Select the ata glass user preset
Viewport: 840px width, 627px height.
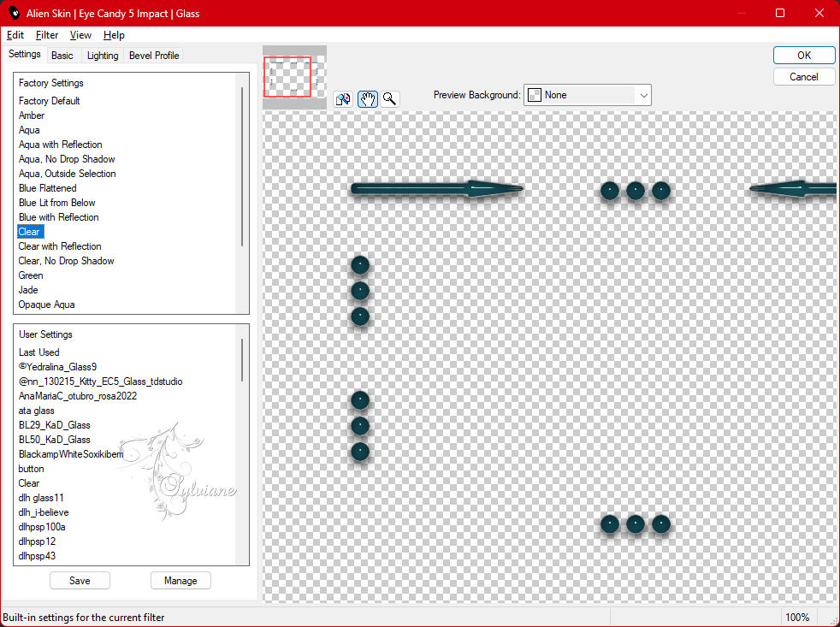pyautogui.click(x=37, y=411)
